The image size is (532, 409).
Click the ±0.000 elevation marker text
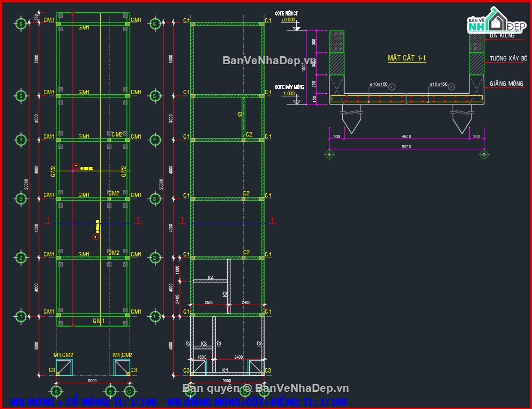point(289,20)
